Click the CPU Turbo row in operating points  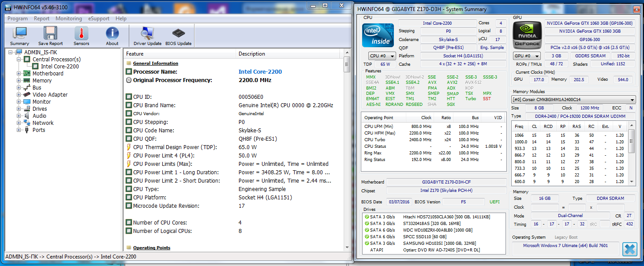[x=433, y=140]
